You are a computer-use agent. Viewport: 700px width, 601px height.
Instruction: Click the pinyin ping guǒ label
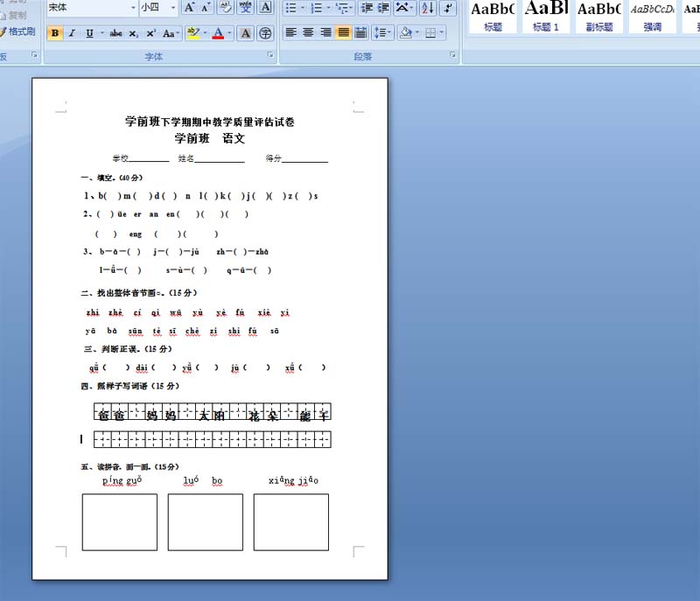click(x=122, y=480)
